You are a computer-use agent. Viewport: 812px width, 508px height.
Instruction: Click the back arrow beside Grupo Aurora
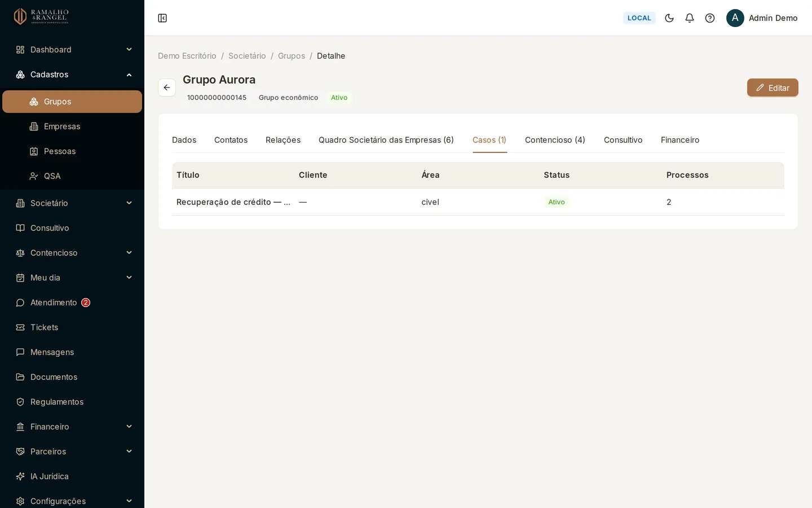(x=167, y=87)
